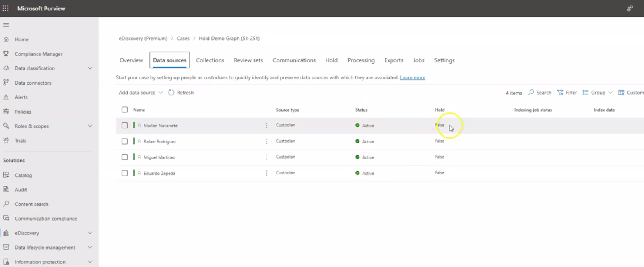Click the Trials gift icon

point(6,141)
